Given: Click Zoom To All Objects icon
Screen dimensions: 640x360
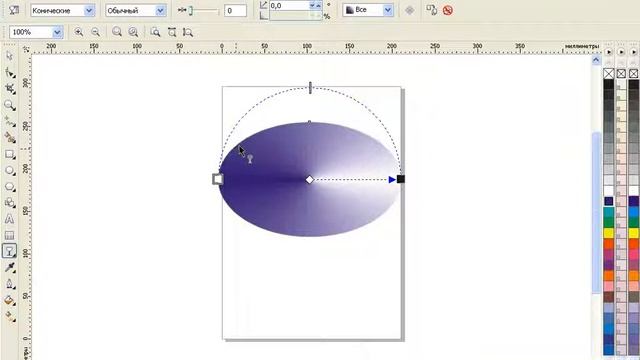Looking at the screenshot, I should (x=133, y=32).
